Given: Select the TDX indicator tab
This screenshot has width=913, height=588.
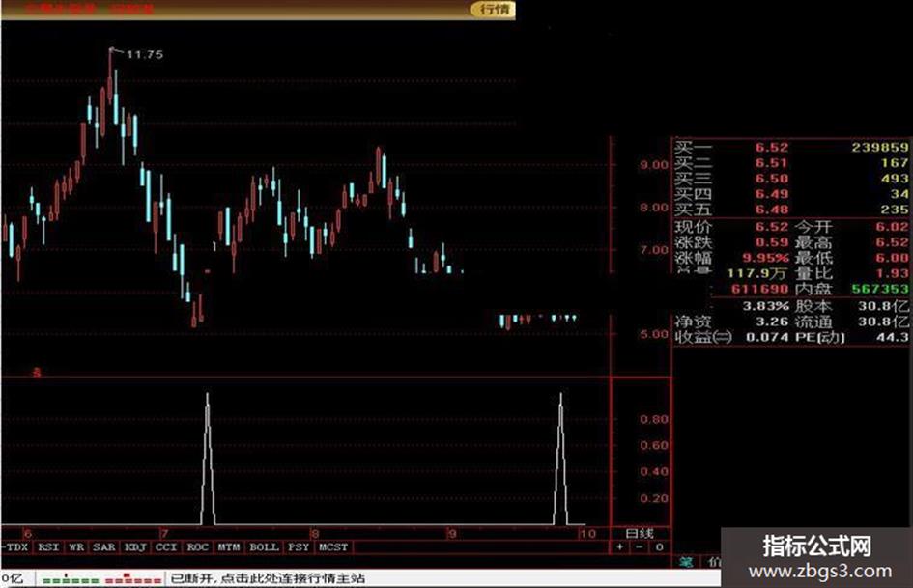Looking at the screenshot, I should [x=16, y=547].
